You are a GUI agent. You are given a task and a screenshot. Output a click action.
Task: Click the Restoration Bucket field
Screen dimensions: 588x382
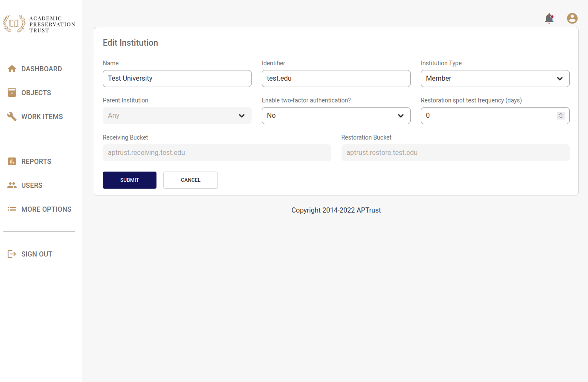[455, 153]
